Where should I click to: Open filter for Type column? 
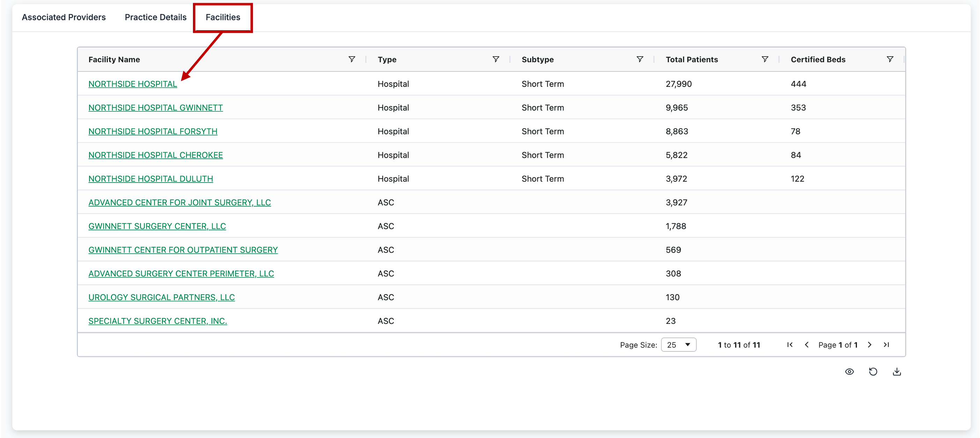(x=495, y=59)
